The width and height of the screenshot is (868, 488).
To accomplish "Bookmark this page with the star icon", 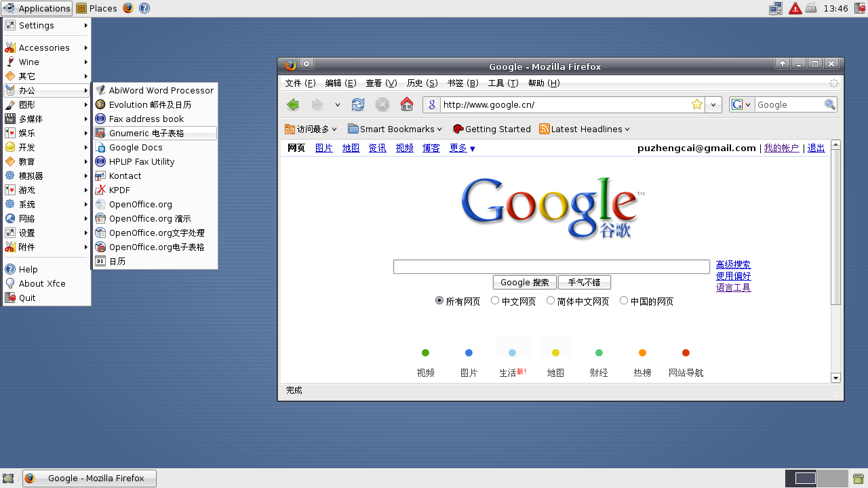I will point(697,104).
